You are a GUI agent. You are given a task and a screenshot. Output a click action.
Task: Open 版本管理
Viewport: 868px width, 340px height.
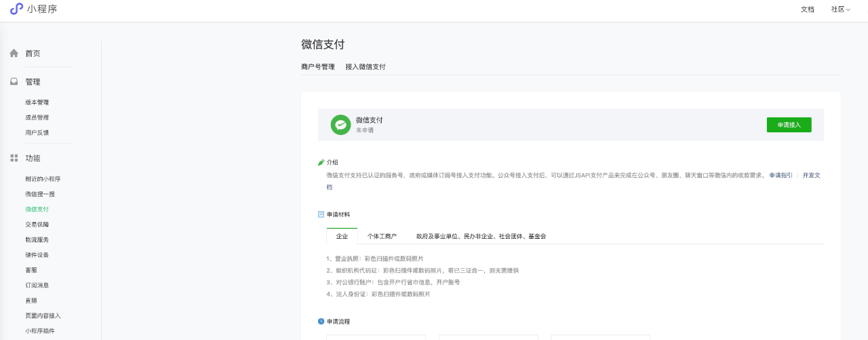coord(37,102)
